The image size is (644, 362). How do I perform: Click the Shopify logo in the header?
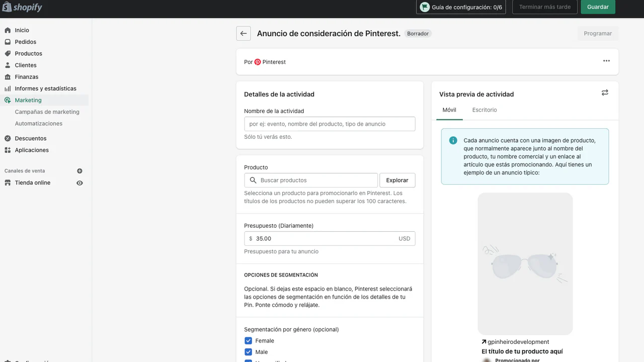coord(22,7)
